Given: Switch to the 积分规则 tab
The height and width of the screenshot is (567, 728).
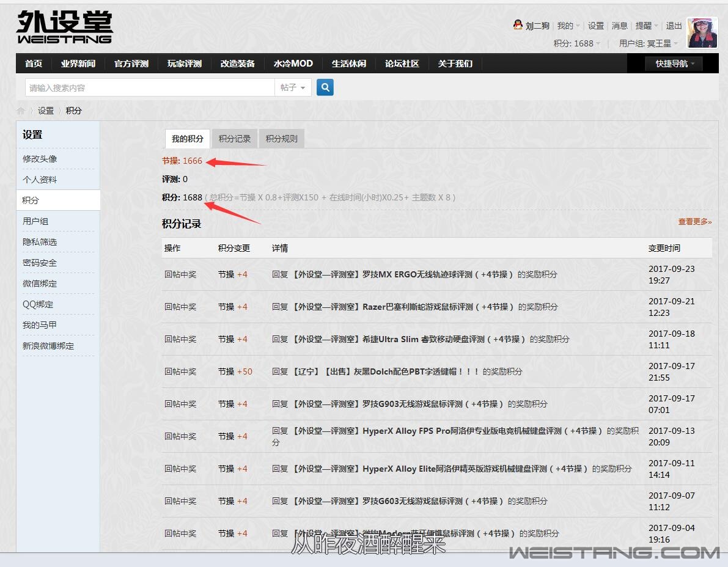Looking at the screenshot, I should point(281,139).
